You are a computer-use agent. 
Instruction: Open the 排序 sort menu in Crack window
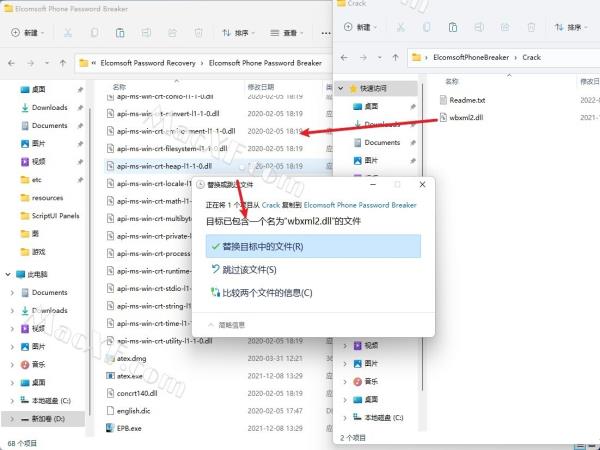point(571,27)
